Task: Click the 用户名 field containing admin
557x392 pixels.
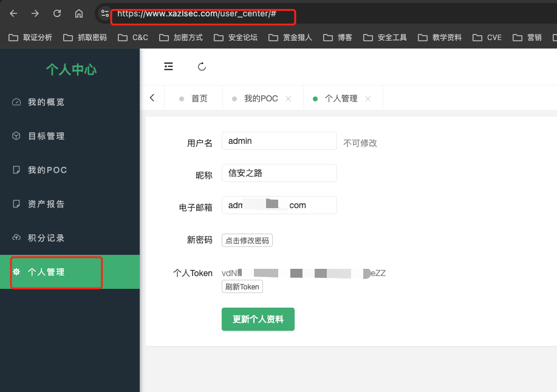Action: [279, 141]
